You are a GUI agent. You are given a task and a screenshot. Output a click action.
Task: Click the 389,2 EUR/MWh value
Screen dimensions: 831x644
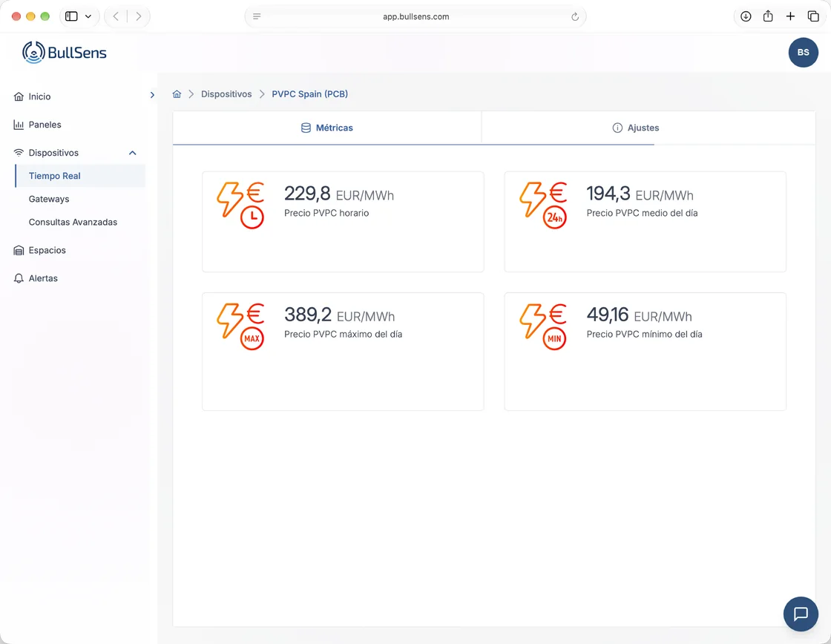(x=340, y=315)
